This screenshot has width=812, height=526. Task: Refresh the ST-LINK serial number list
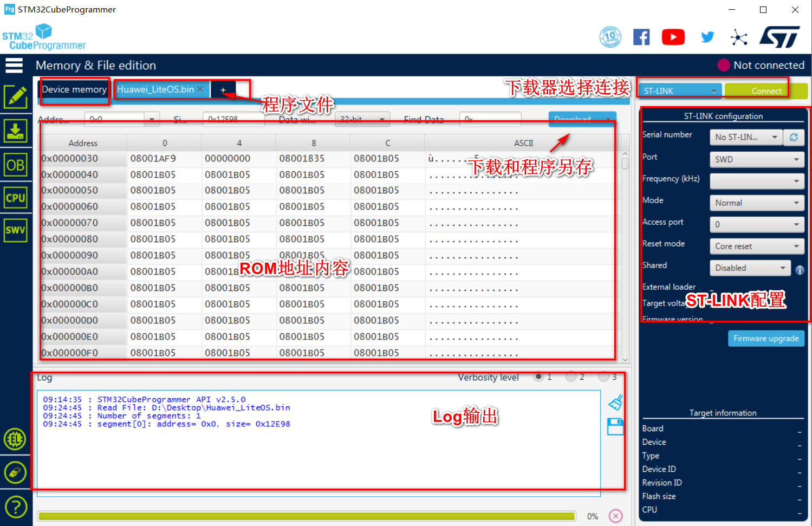pyautogui.click(x=794, y=137)
